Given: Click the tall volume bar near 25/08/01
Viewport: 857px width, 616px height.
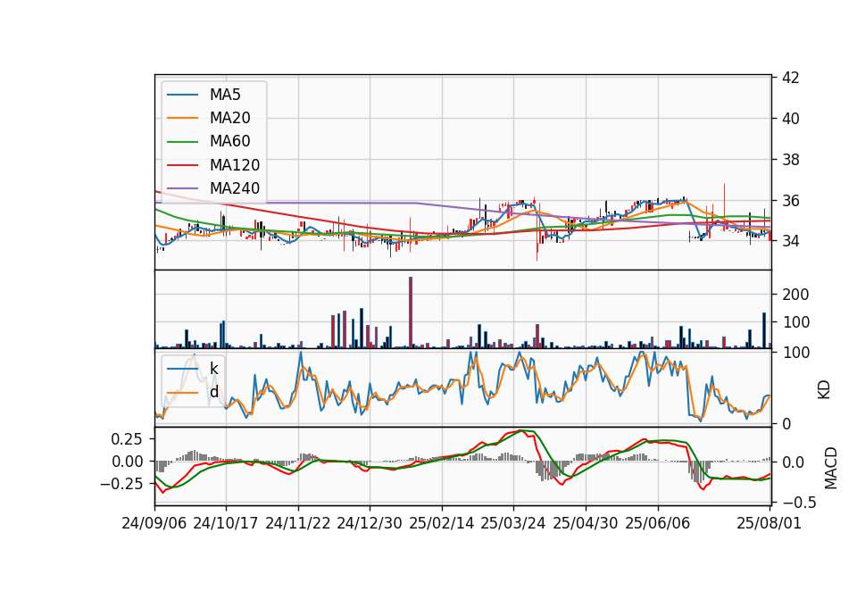Looking at the screenshot, I should 764,330.
